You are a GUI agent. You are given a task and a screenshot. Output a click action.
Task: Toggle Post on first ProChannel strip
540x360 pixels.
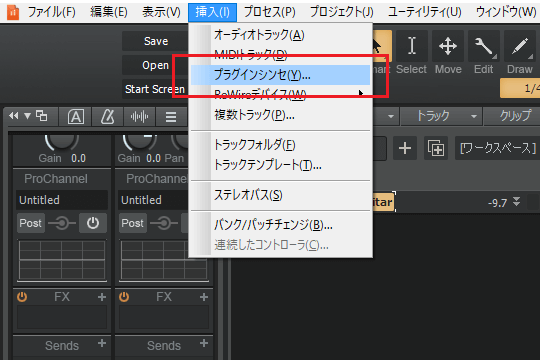[x=31, y=223]
